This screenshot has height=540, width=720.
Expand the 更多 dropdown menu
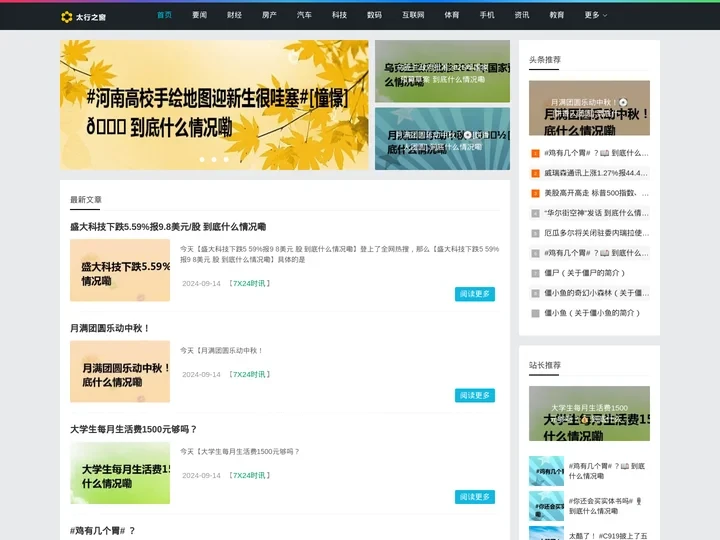coord(596,15)
